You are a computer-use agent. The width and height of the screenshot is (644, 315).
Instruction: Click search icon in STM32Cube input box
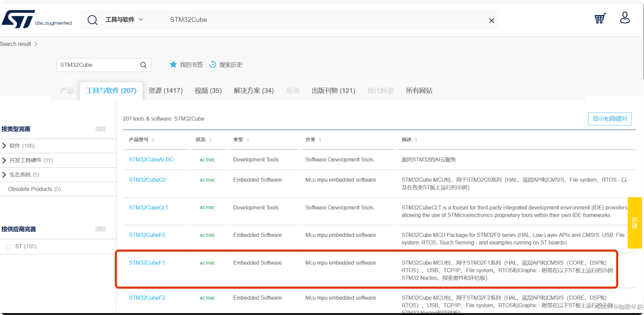point(143,65)
